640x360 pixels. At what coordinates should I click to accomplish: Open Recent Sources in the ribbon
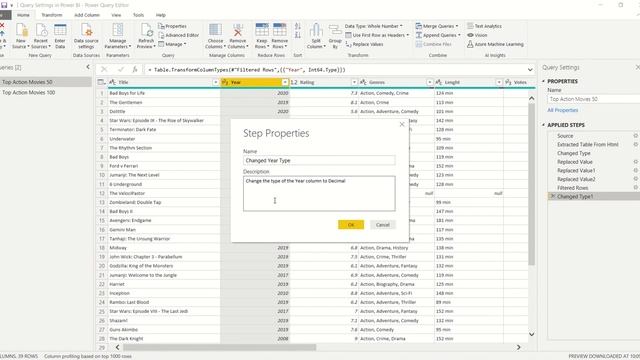coord(41,36)
